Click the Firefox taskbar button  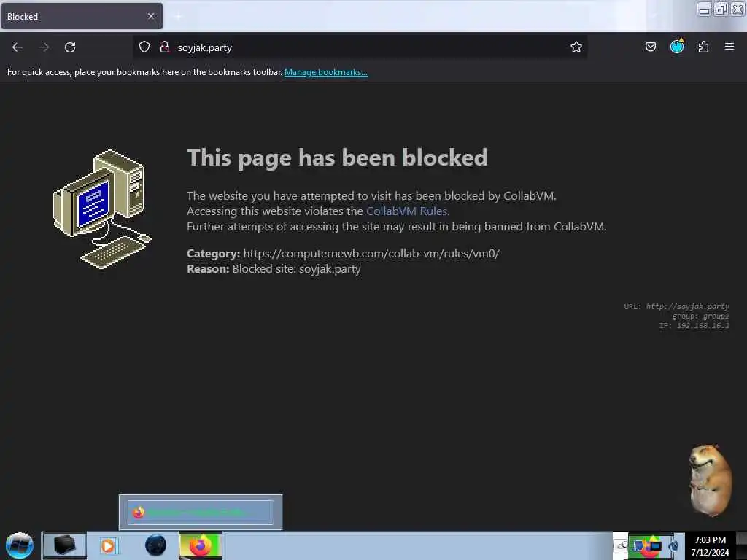[201, 545]
